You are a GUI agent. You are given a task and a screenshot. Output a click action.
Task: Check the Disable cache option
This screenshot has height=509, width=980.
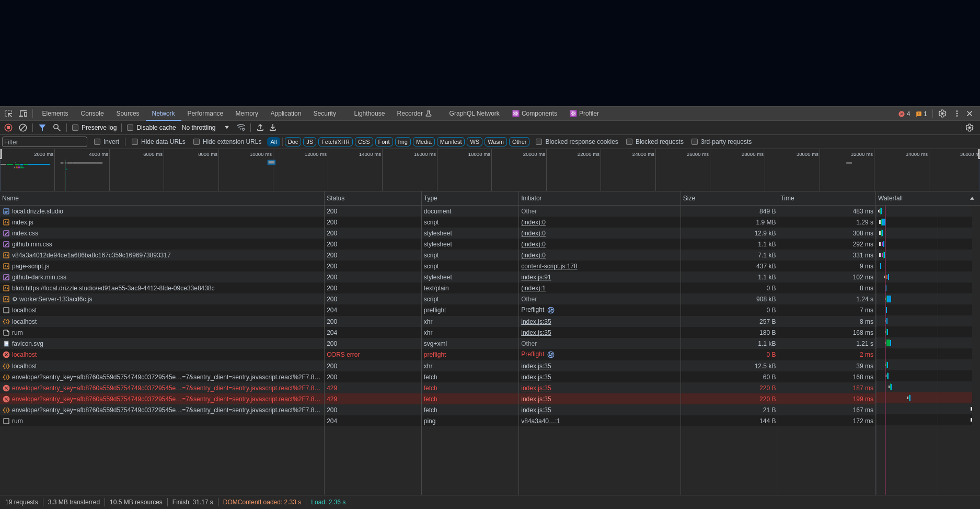click(x=130, y=128)
